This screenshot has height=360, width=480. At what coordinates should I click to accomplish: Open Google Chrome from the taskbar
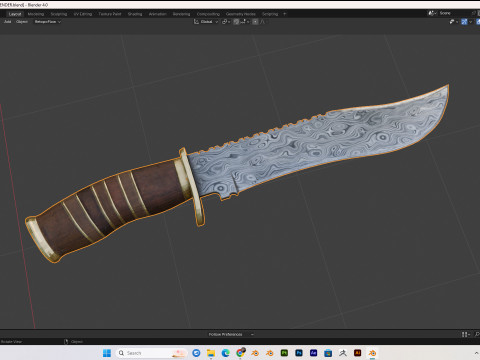[240, 353]
